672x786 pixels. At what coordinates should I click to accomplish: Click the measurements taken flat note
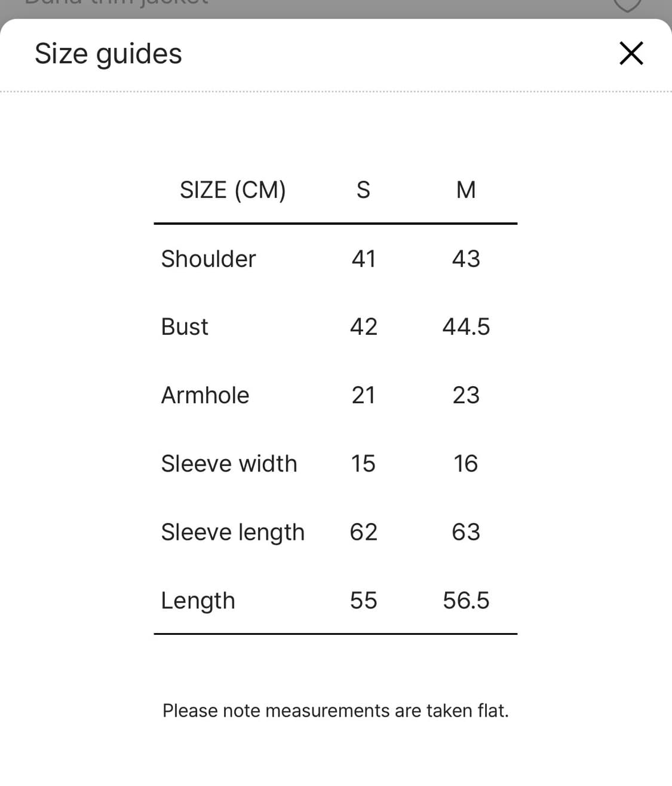click(x=335, y=711)
